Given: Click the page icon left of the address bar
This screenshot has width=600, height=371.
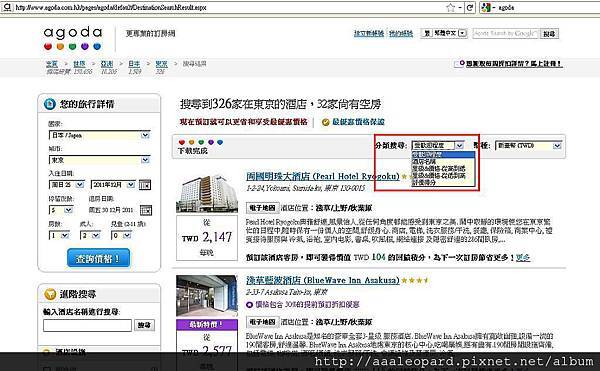Looking at the screenshot, I should pyautogui.click(x=7, y=7).
